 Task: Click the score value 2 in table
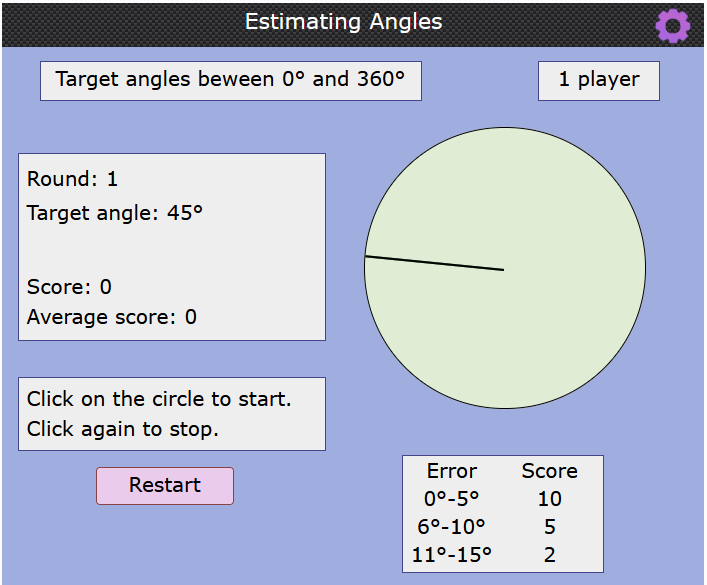coord(549,555)
